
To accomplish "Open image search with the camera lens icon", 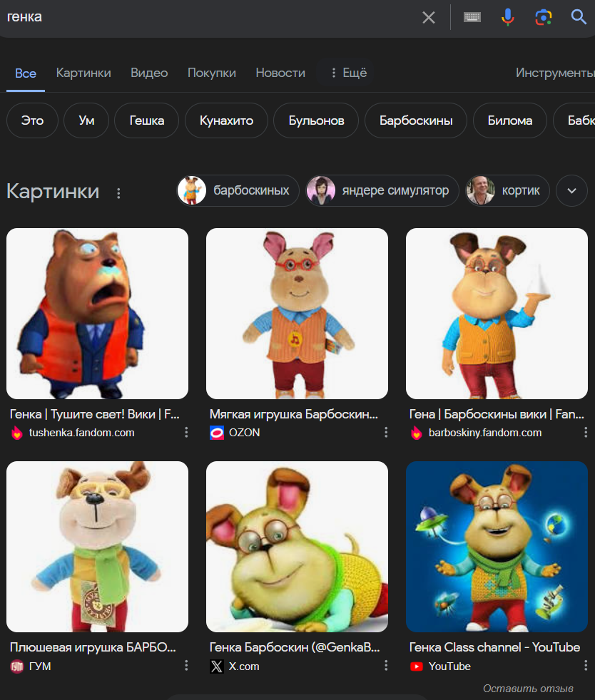I will point(543,17).
